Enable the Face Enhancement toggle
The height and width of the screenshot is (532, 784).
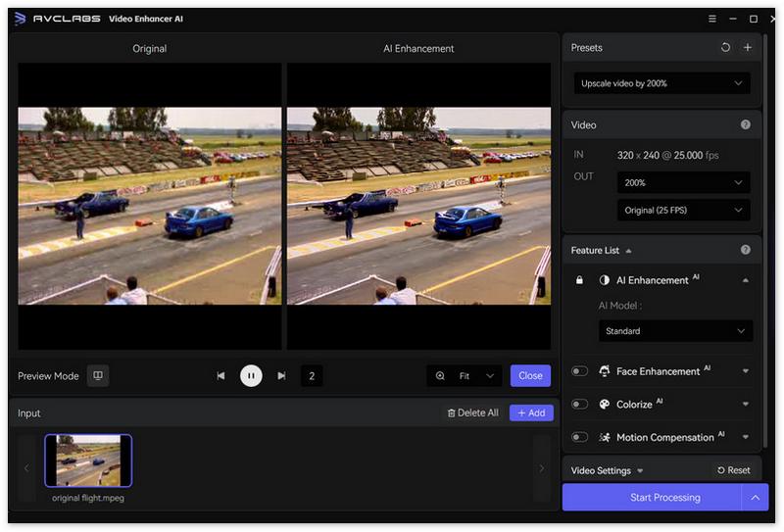(580, 371)
